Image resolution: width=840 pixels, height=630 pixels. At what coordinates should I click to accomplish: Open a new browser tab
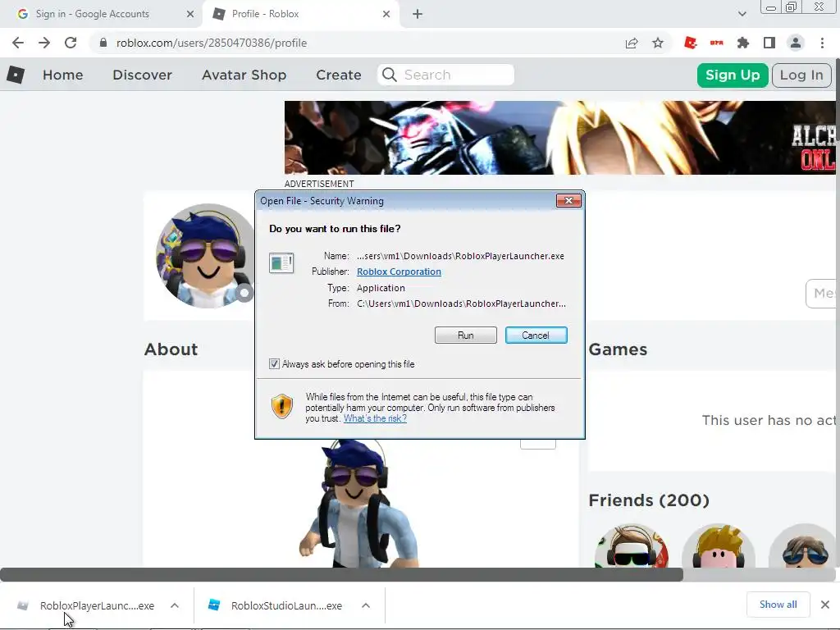(x=418, y=14)
